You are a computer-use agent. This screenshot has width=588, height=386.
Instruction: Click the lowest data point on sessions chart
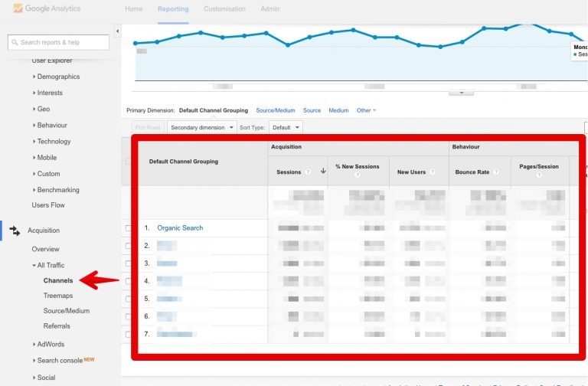coord(440,47)
